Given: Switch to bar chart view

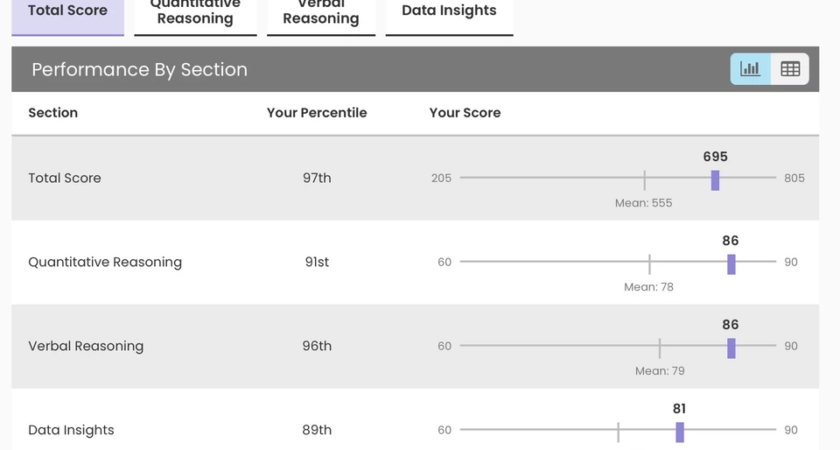Looking at the screenshot, I should coord(750,69).
